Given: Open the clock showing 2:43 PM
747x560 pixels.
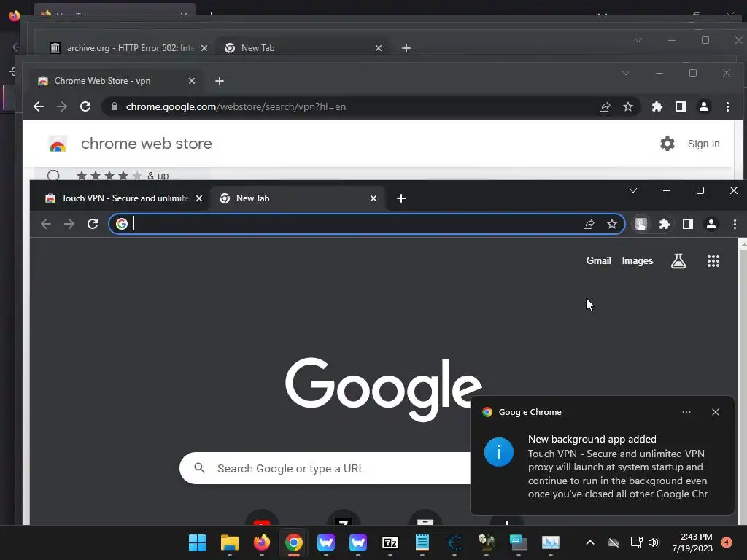Looking at the screenshot, I should coord(692,542).
